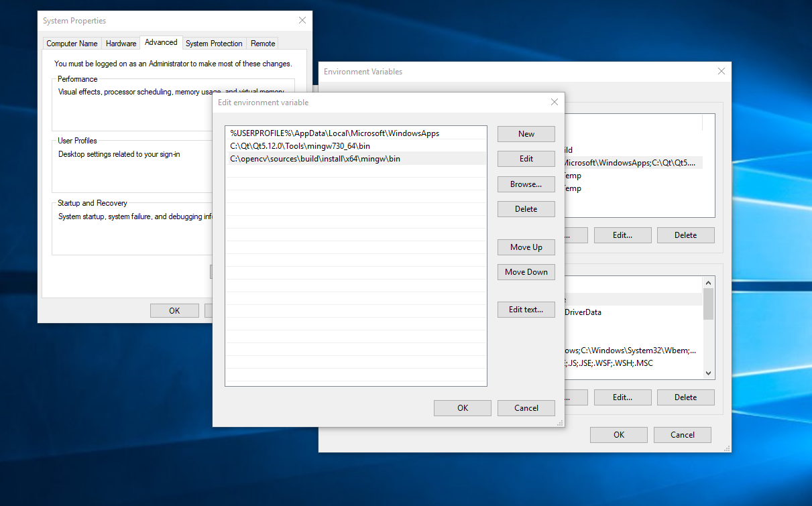Select the opencv mingw bin path entry
Image resolution: width=812 pixels, height=506 pixels.
coord(315,159)
